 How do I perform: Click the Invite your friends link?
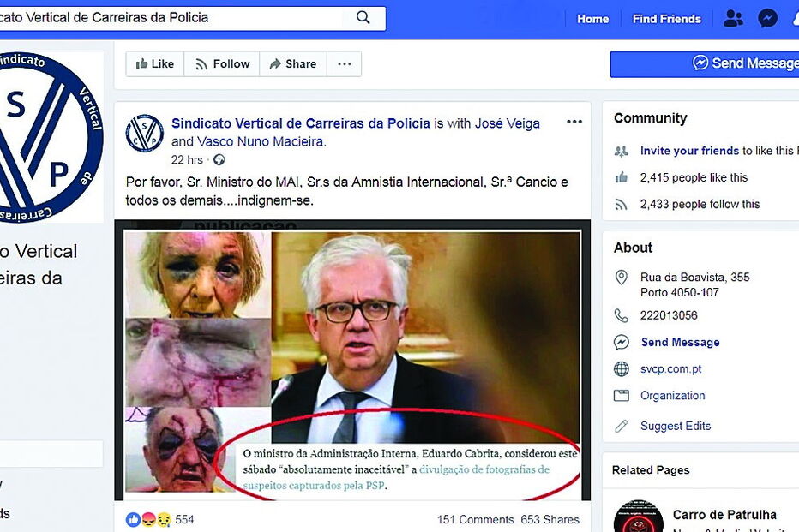point(692,150)
